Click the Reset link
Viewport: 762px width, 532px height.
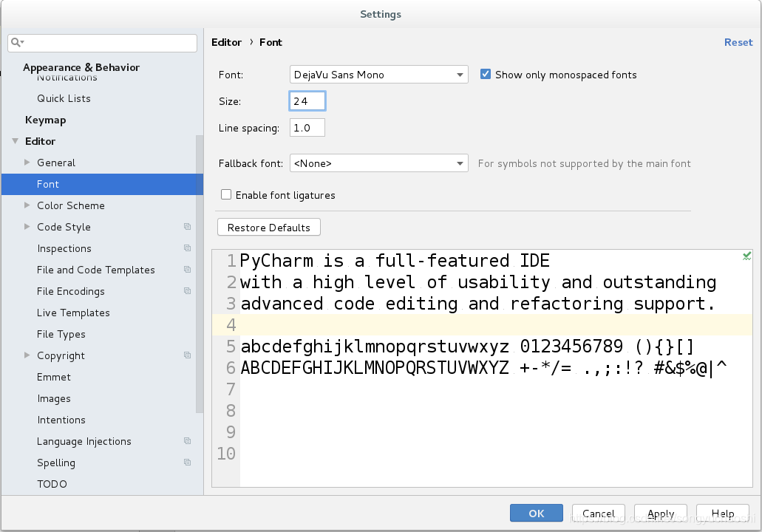pyautogui.click(x=738, y=42)
